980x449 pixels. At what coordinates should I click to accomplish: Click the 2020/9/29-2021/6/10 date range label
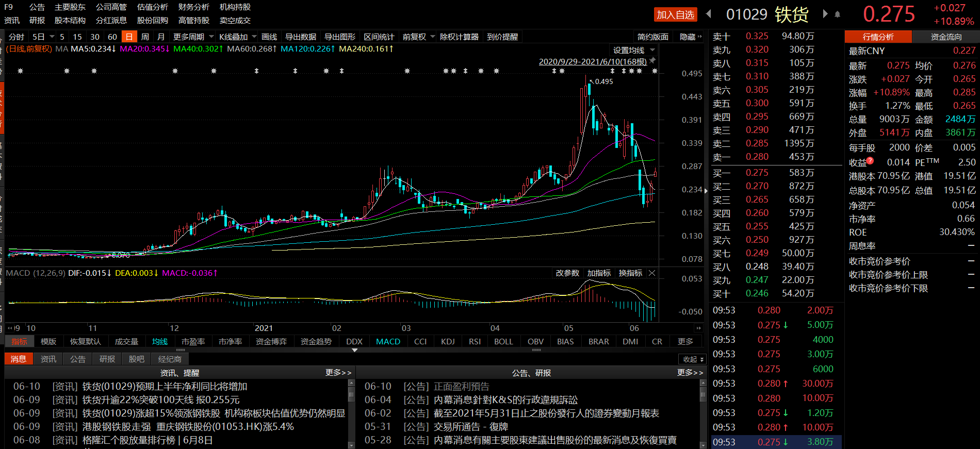592,61
